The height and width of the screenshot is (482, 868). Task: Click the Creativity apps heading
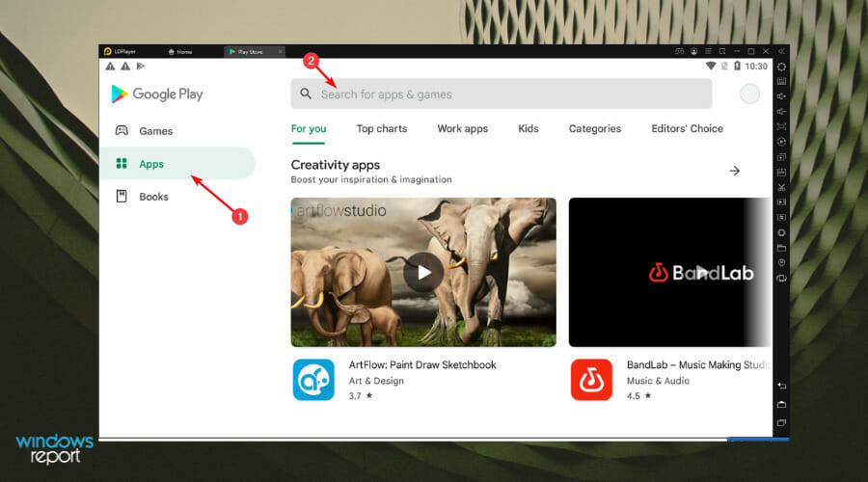pos(336,165)
